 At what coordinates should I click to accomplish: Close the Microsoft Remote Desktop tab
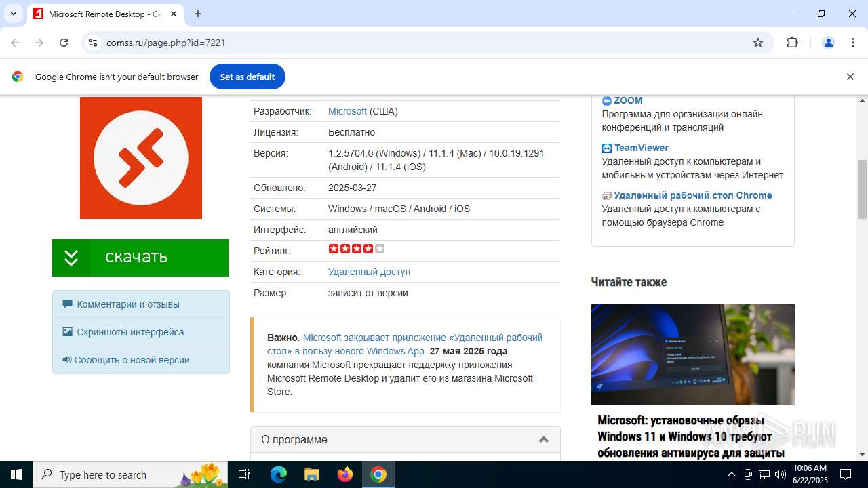(x=173, y=14)
